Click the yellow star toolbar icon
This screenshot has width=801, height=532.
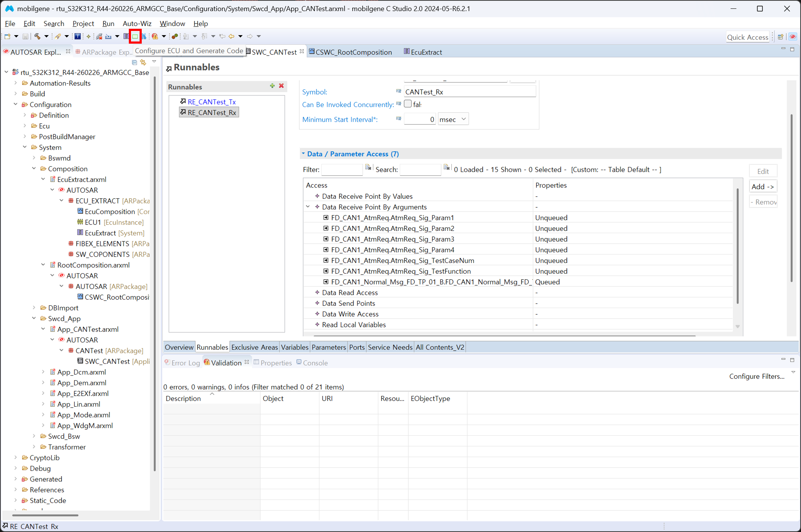[89, 36]
